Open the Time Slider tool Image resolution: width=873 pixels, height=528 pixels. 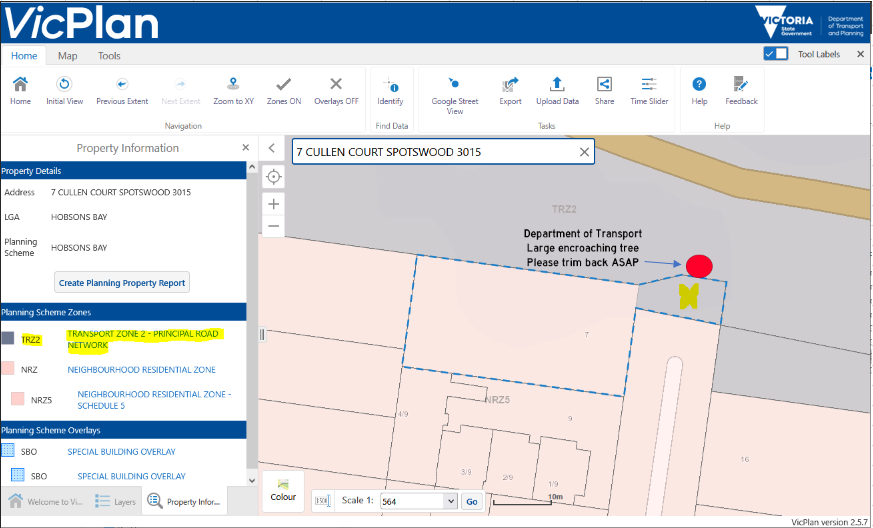pos(649,85)
